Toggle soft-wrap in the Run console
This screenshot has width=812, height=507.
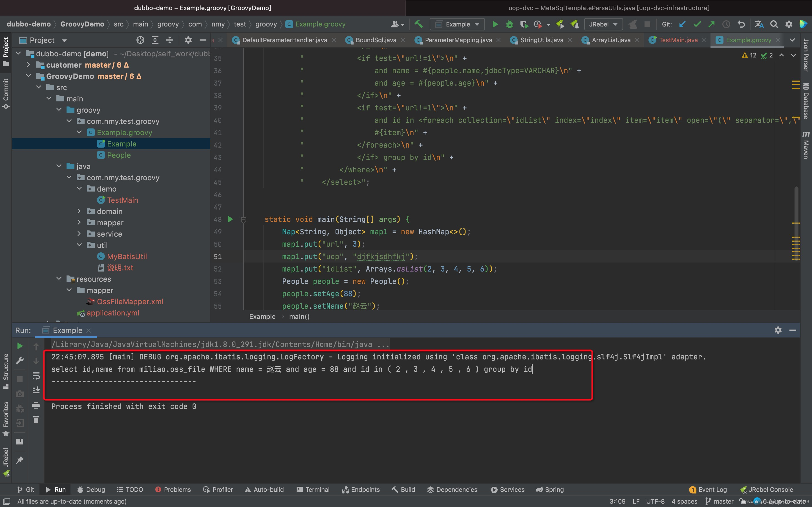tap(36, 375)
